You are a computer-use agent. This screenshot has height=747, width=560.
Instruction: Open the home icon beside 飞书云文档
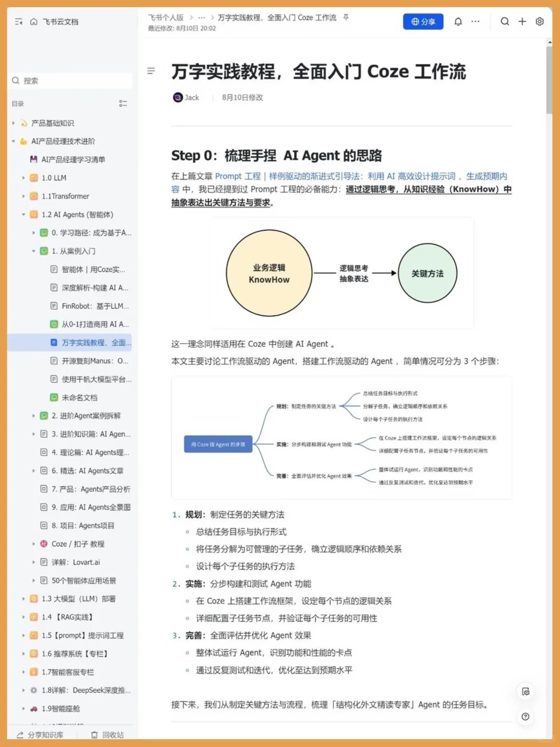point(34,22)
